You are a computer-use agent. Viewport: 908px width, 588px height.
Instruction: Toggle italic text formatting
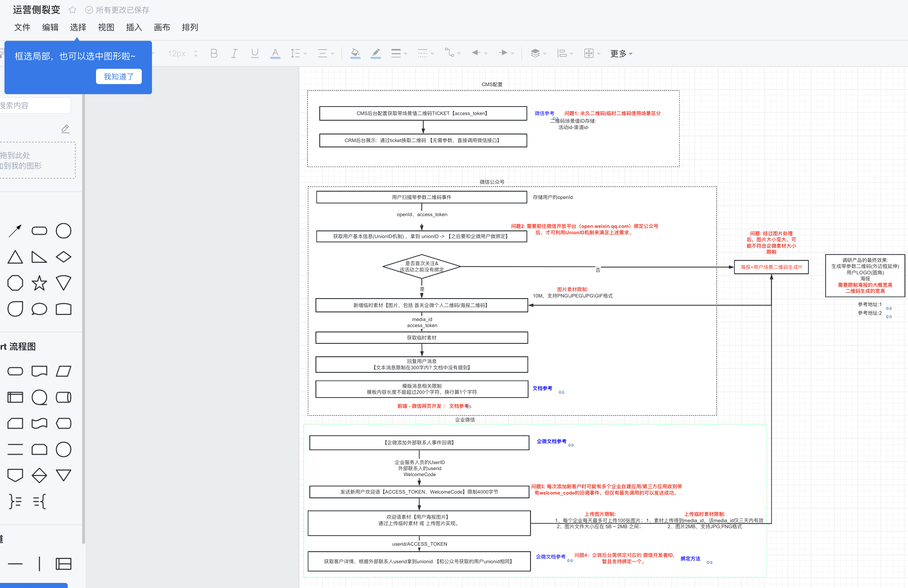[x=234, y=53]
